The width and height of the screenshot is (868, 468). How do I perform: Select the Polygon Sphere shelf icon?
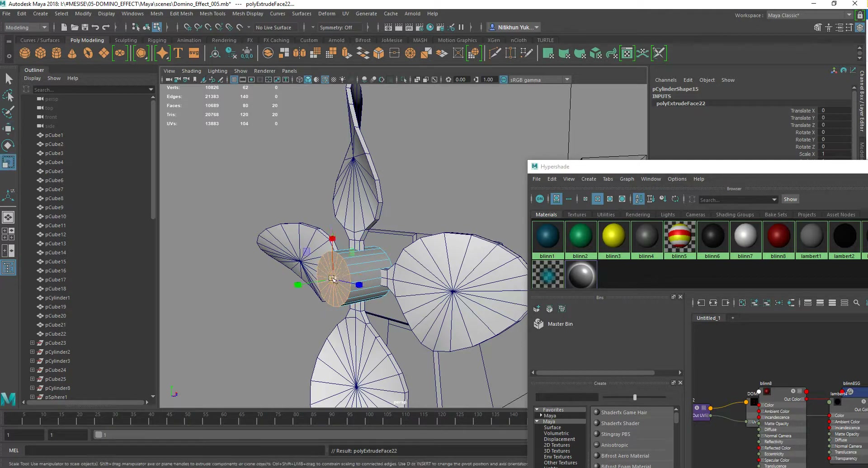[25, 53]
